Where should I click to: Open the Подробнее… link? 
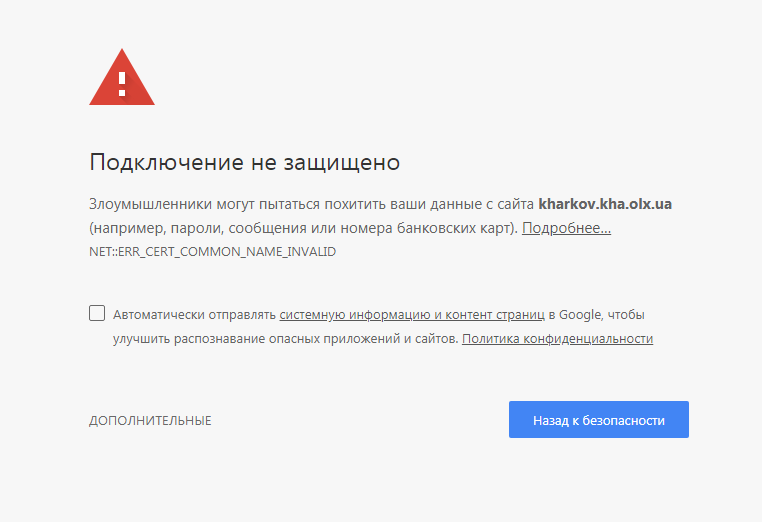[566, 228]
